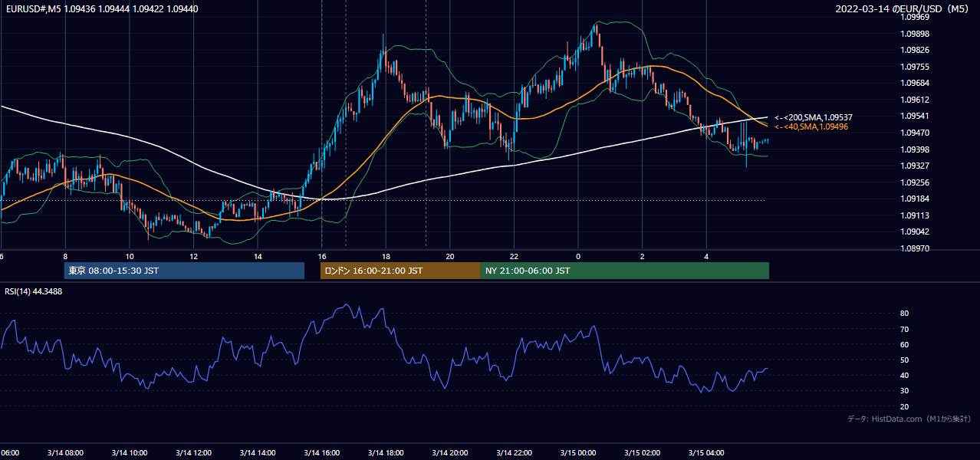
Task: Click price level 1.09969 on the axis
Action: coord(916,17)
